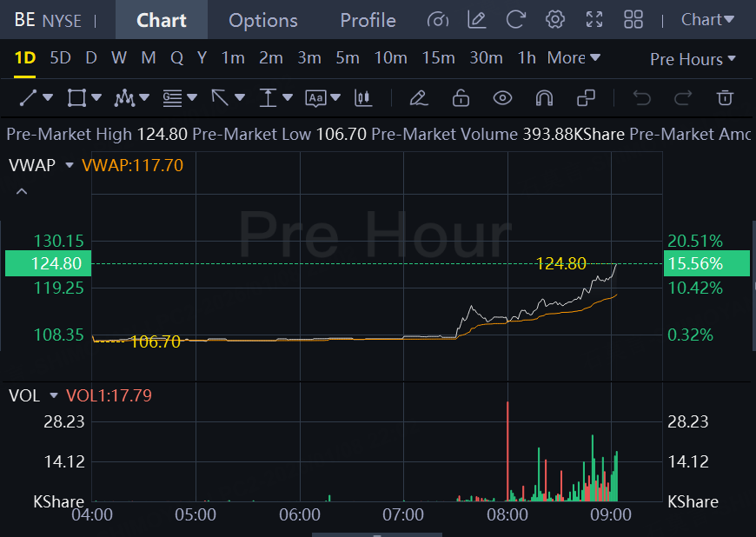This screenshot has width=756, height=537.
Task: Click the 15.56% change label
Action: point(706,263)
